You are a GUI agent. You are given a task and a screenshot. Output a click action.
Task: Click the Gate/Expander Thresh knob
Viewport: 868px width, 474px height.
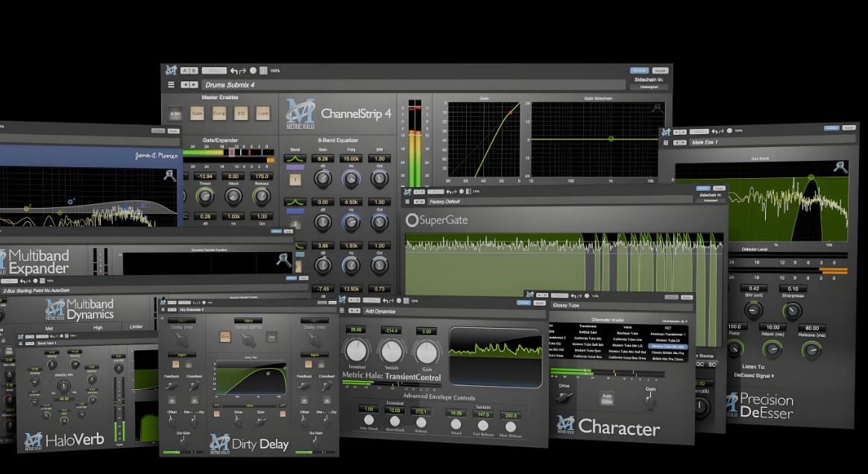coord(205,195)
